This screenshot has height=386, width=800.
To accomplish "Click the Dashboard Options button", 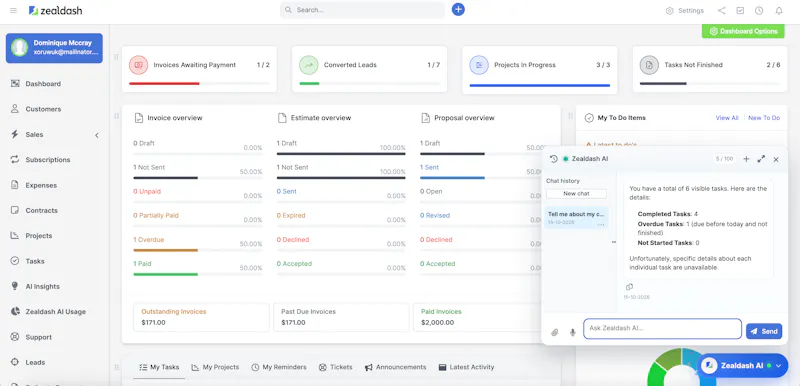I will pos(743,31).
